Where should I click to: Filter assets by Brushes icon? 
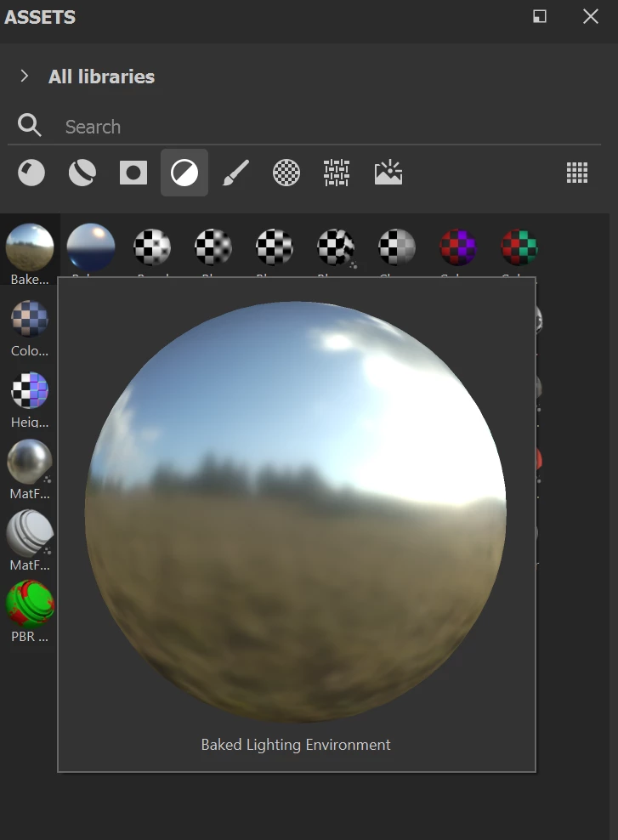(235, 173)
